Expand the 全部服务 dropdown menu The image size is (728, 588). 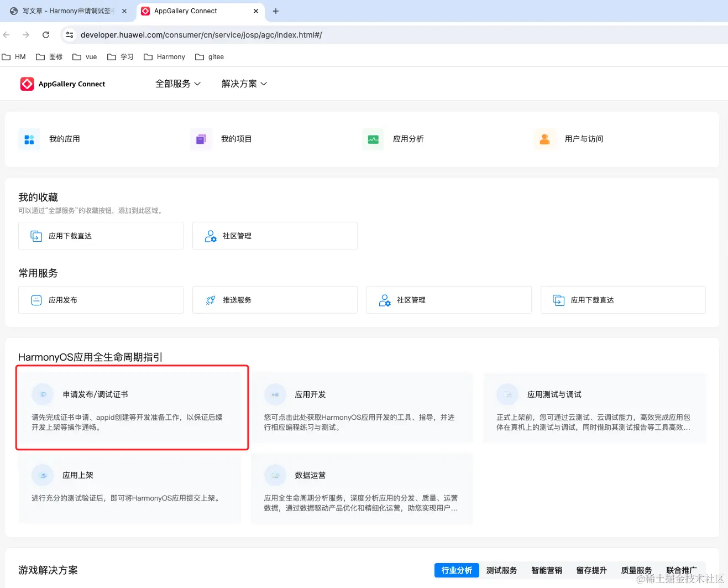(178, 84)
